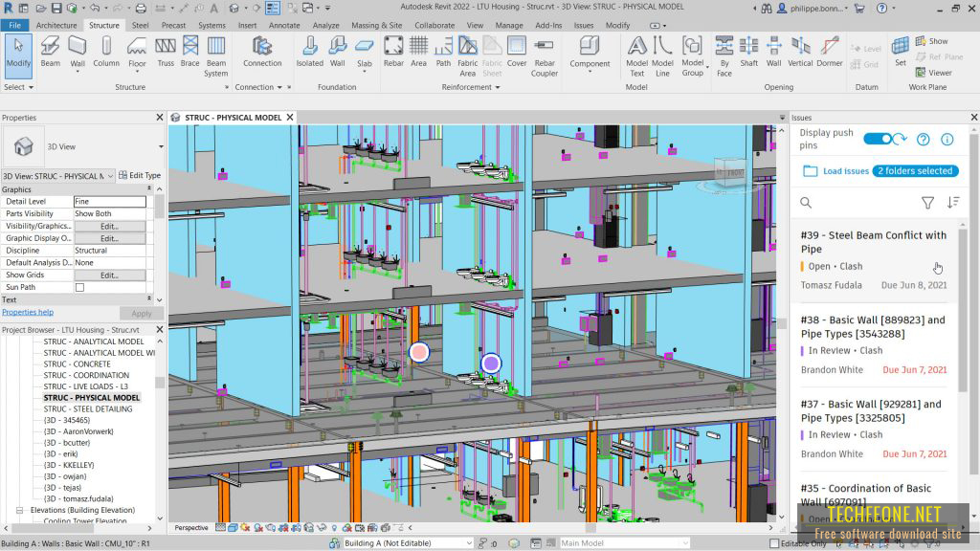Expand the Text properties section

[148, 299]
